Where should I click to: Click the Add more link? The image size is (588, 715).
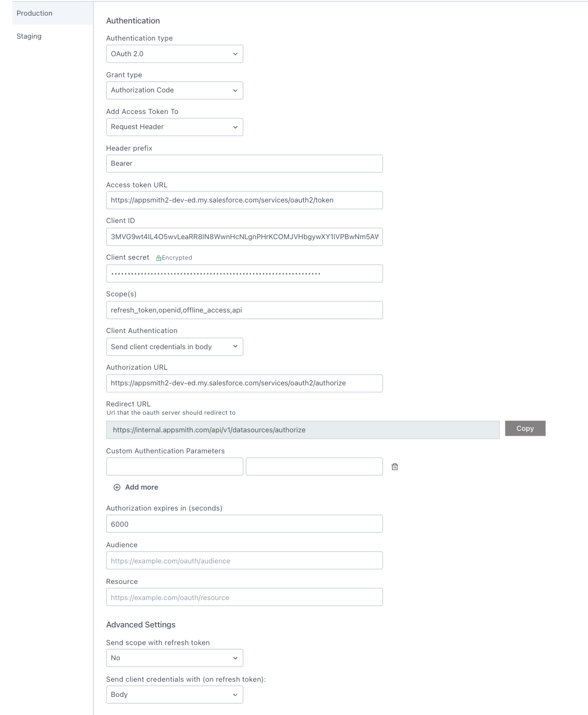click(141, 487)
